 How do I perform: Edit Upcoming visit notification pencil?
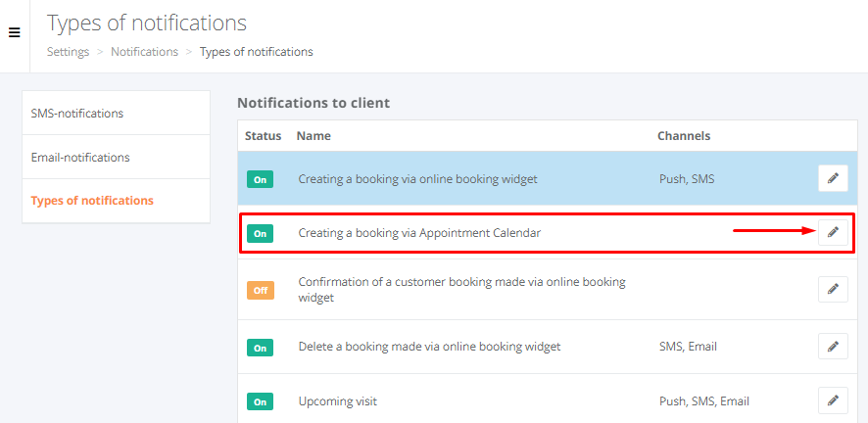tap(833, 400)
